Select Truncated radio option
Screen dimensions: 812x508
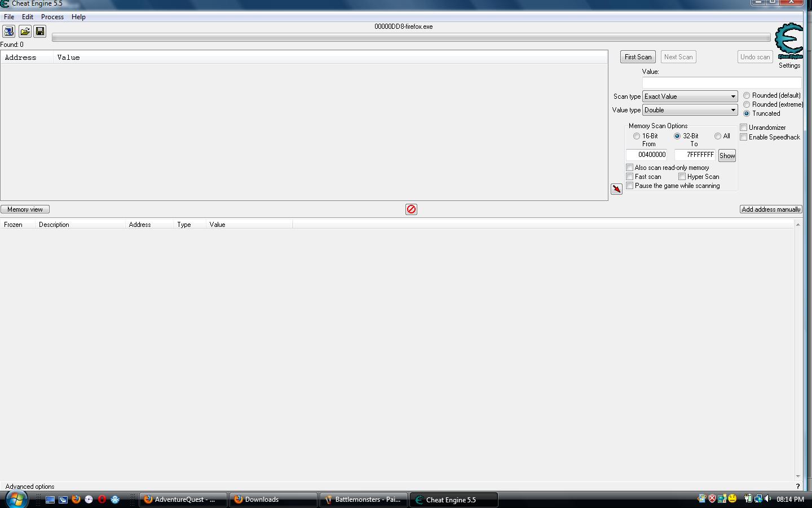tap(747, 113)
